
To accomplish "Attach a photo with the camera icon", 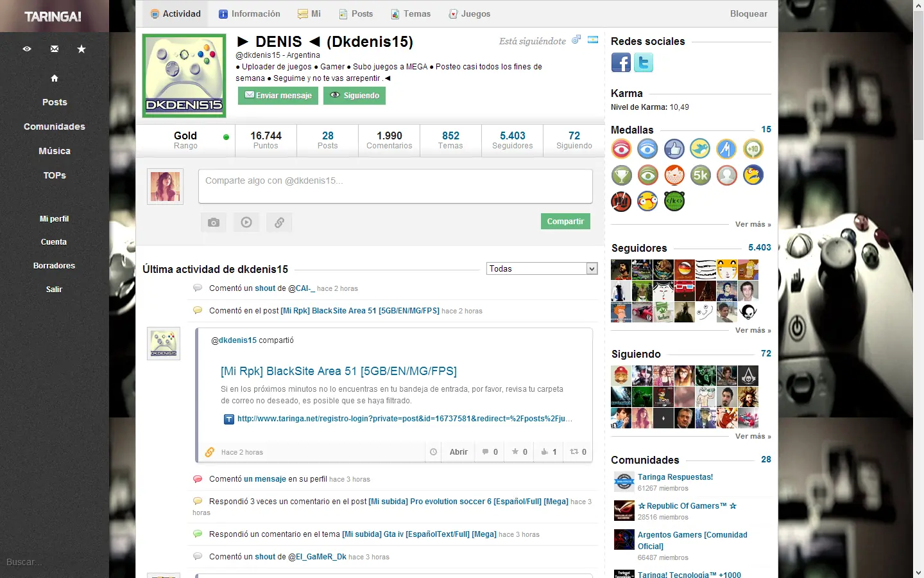I will click(x=214, y=222).
